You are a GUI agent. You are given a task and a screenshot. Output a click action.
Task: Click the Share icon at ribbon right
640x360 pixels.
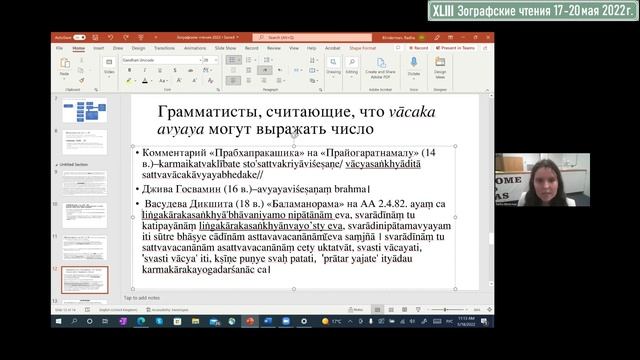click(x=485, y=48)
